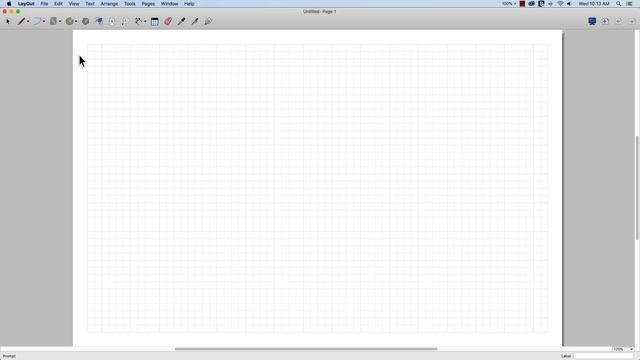
Task: Open the Apple menu
Action: (9, 4)
